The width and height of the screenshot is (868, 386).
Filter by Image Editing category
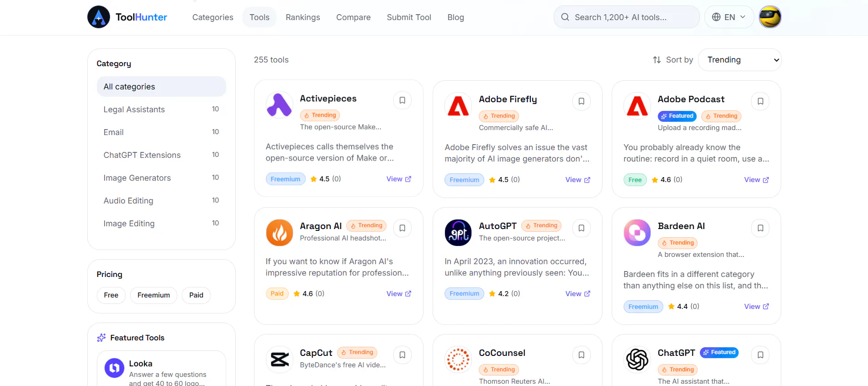pos(161,224)
